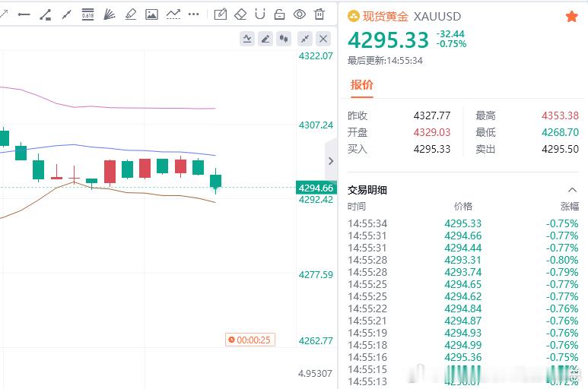
Task: Open the three-dots more tools menu
Action: point(193,14)
